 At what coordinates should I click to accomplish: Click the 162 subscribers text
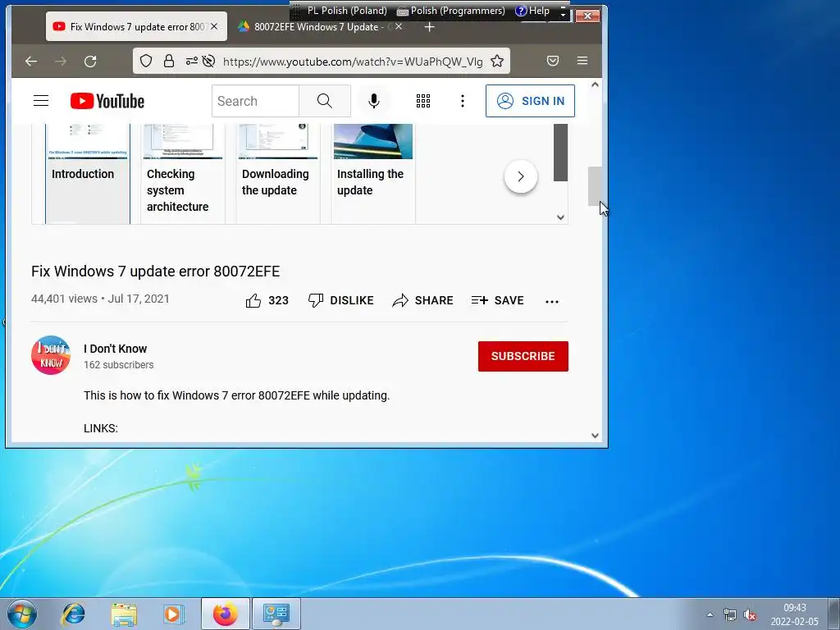(118, 365)
